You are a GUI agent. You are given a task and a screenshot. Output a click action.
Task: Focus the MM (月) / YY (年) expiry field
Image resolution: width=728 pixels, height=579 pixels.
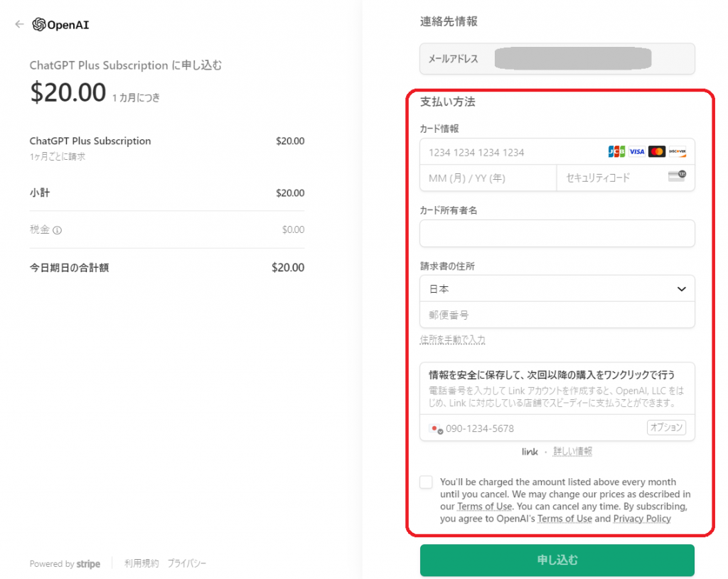tap(488, 178)
